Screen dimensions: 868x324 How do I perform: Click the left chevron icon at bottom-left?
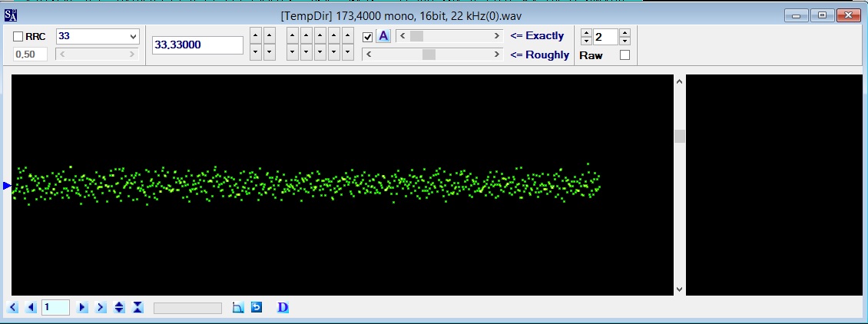[x=13, y=307]
